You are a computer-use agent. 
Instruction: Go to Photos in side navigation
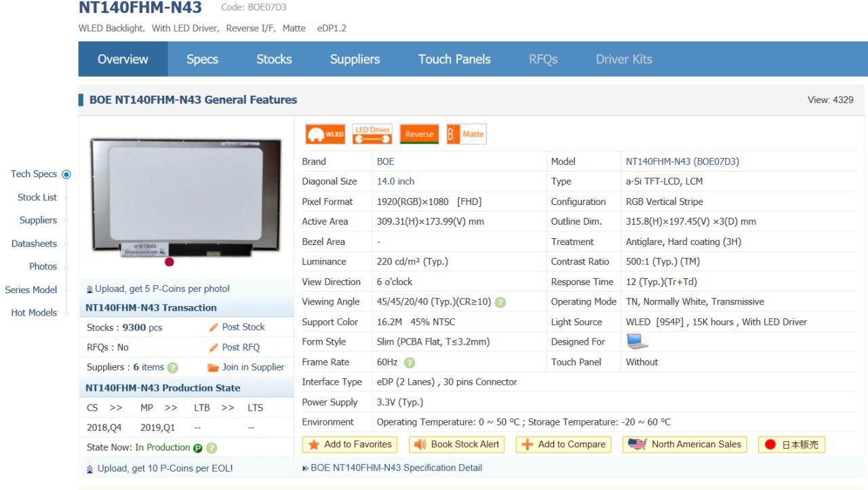coord(43,267)
